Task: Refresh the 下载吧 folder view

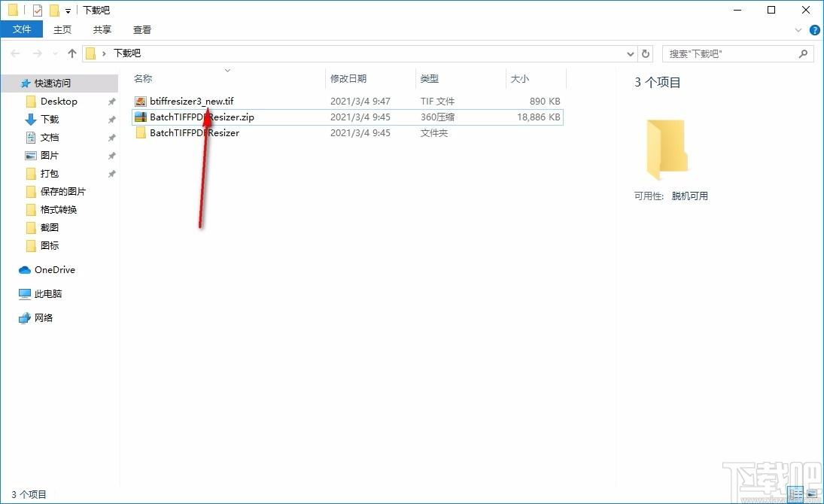Action: click(646, 53)
